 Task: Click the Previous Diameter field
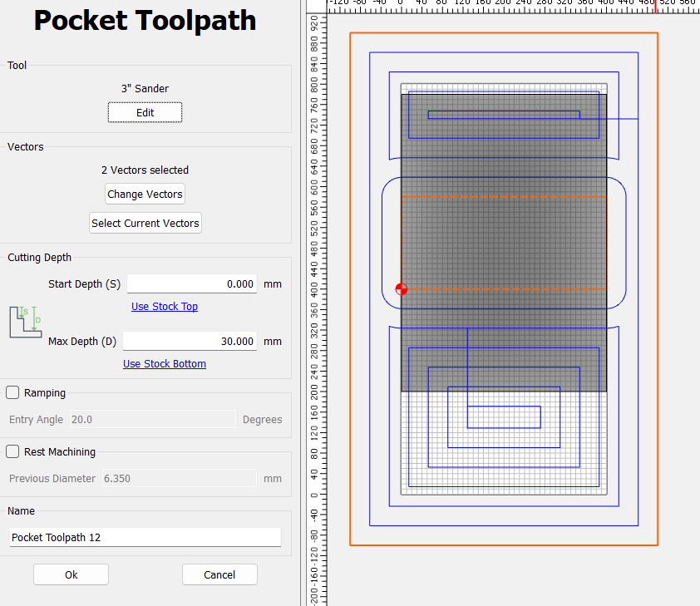[178, 478]
